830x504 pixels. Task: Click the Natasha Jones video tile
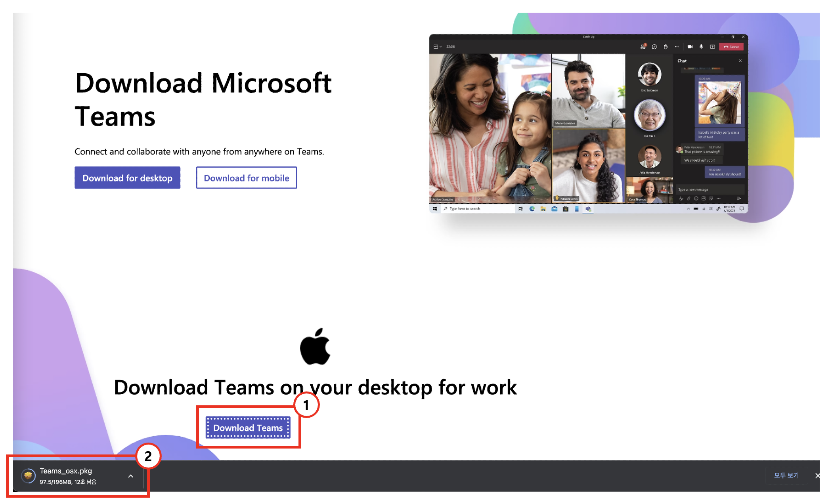[x=589, y=166]
